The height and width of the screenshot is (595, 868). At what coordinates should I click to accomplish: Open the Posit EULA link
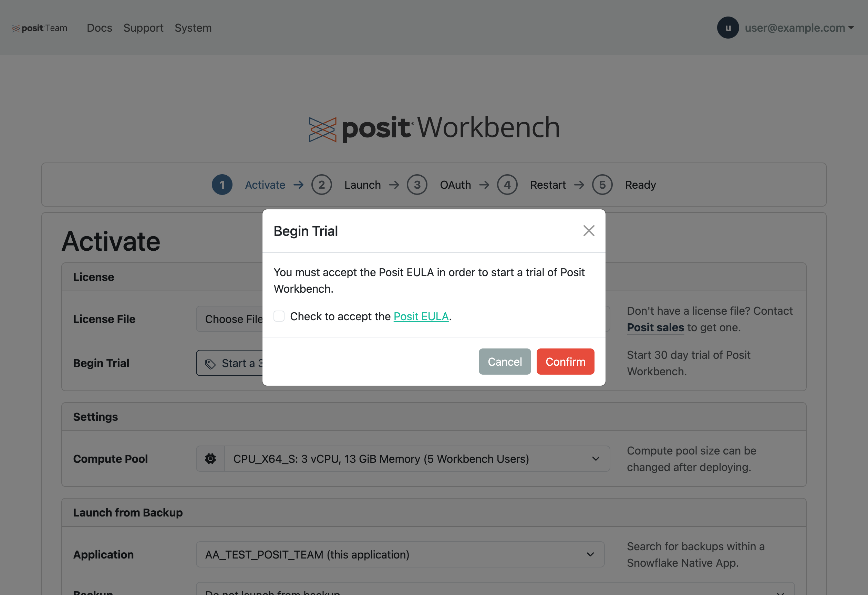coord(421,316)
